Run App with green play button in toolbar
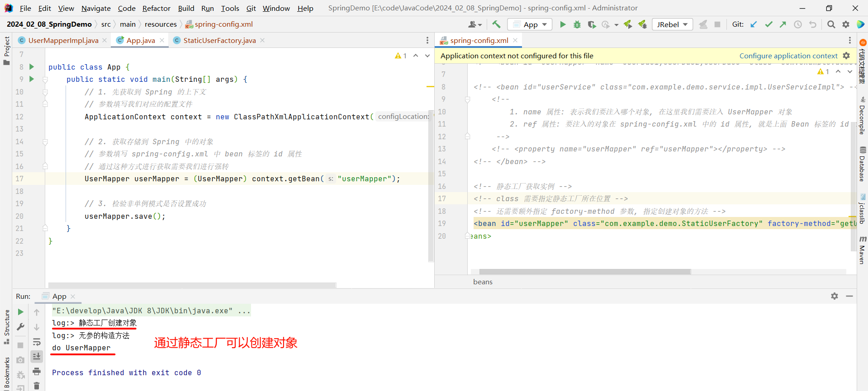Image resolution: width=868 pixels, height=391 pixels. pos(563,24)
